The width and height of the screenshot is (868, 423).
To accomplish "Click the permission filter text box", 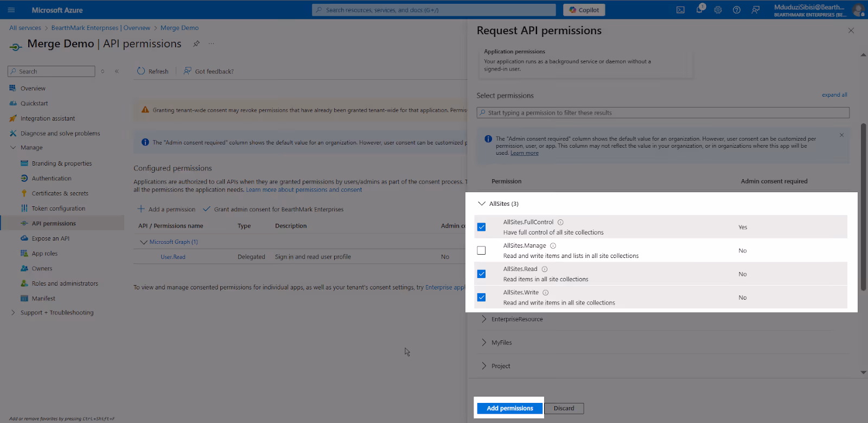I will (663, 112).
